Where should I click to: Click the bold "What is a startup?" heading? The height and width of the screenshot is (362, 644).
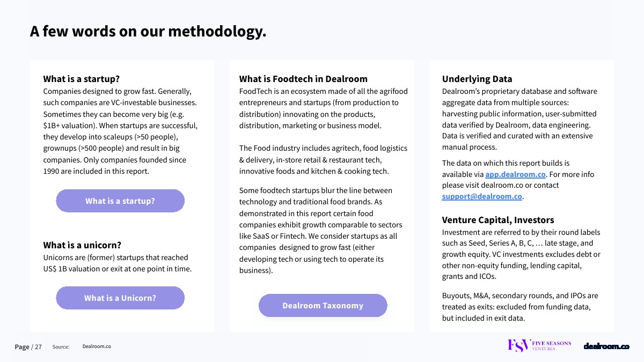click(x=82, y=79)
